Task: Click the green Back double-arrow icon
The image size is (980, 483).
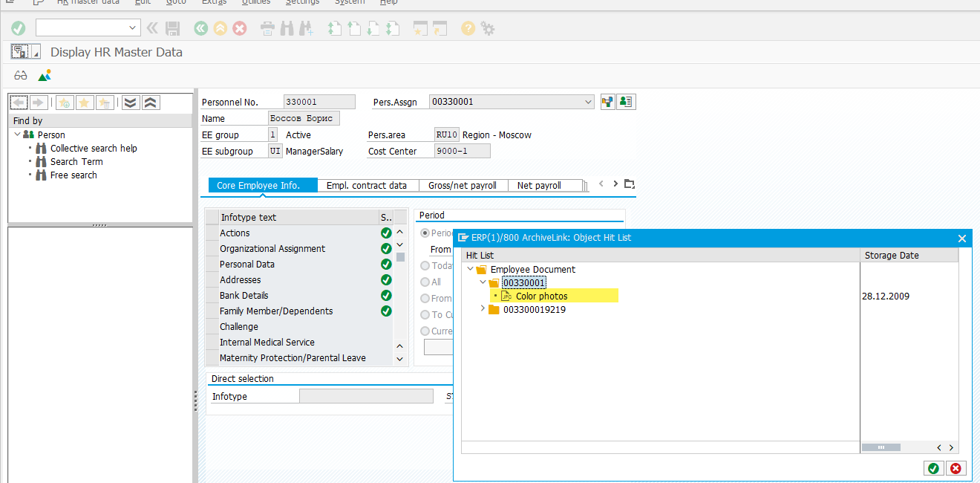Action: pos(200,28)
